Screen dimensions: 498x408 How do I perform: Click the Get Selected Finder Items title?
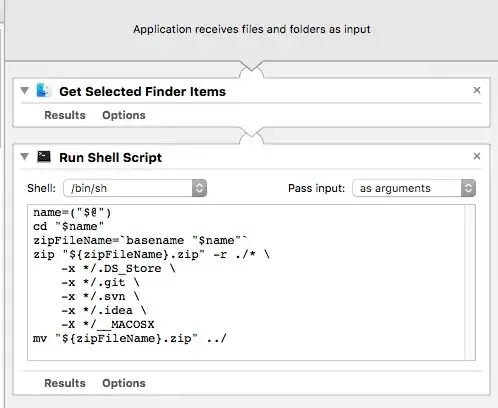click(x=142, y=91)
